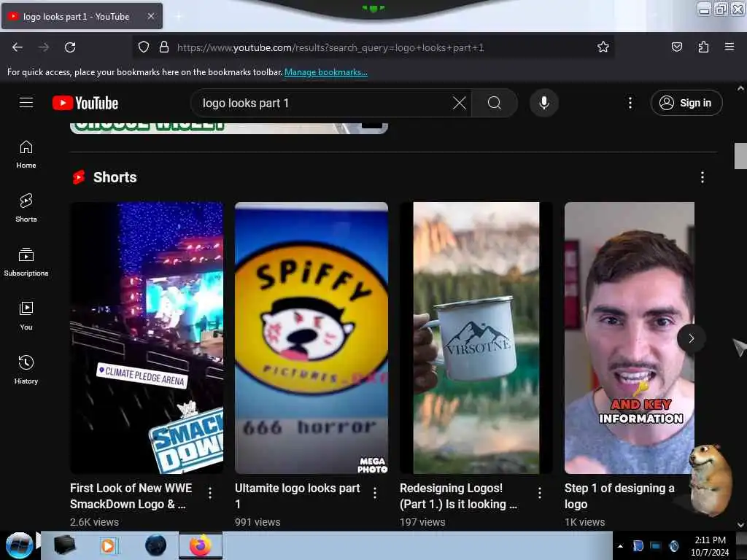Bookmark this page with the star icon

(x=603, y=47)
